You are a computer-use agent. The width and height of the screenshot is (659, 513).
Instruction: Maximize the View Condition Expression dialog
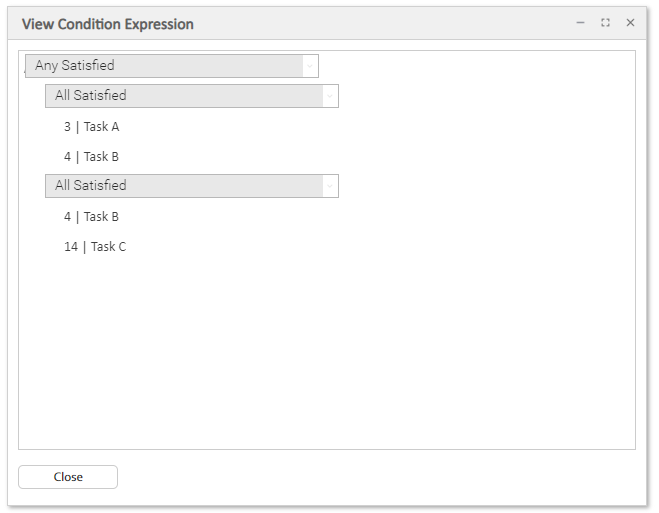[605, 22]
